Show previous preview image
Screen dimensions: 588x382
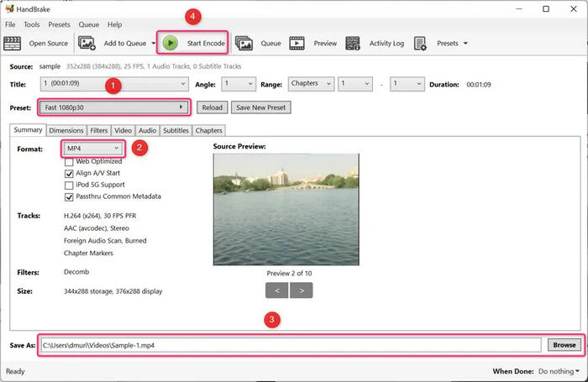point(276,290)
